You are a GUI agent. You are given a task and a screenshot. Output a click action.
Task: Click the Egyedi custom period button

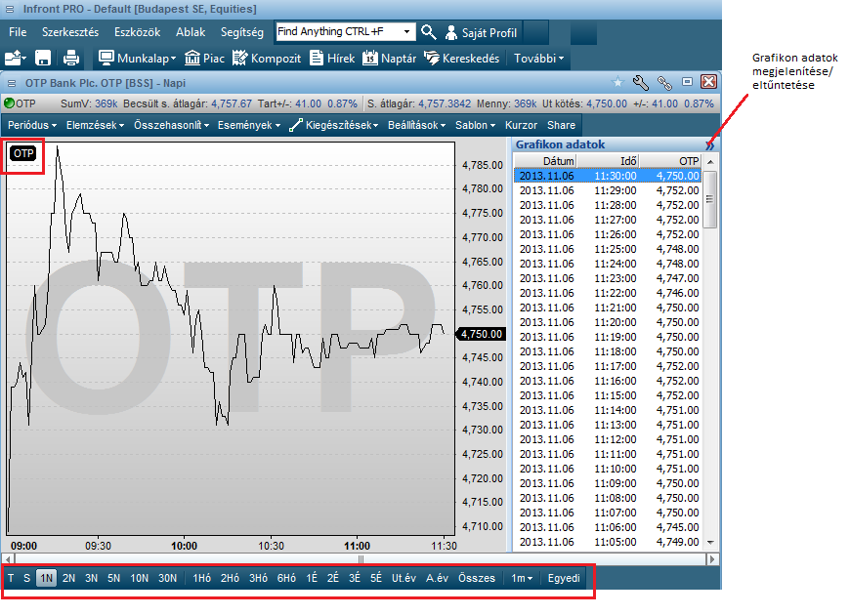pyautogui.click(x=564, y=578)
